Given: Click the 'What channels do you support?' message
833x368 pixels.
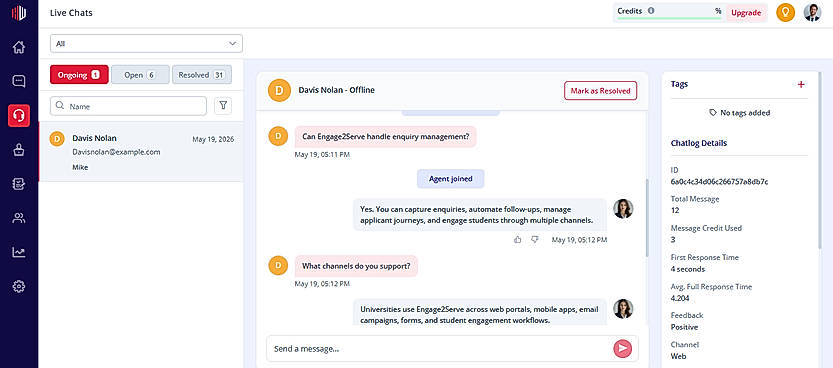Looking at the screenshot, I should tap(356, 266).
